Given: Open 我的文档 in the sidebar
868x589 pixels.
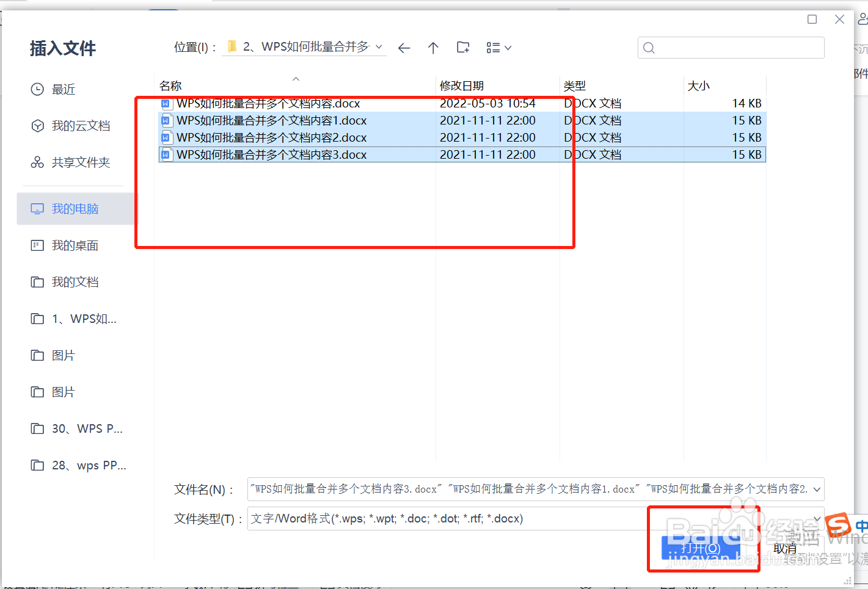Looking at the screenshot, I should pos(76,282).
